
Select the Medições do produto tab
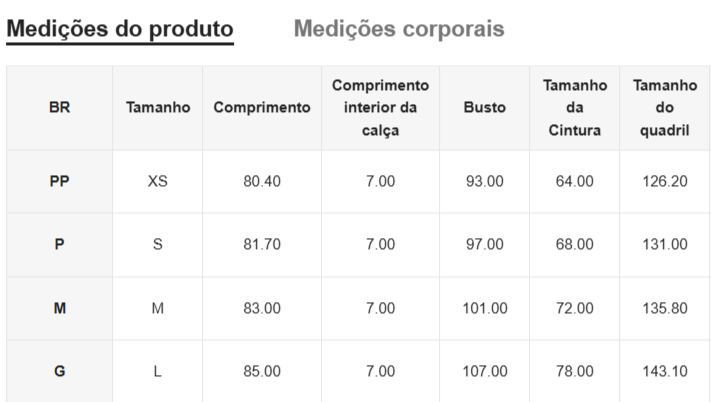click(x=120, y=29)
